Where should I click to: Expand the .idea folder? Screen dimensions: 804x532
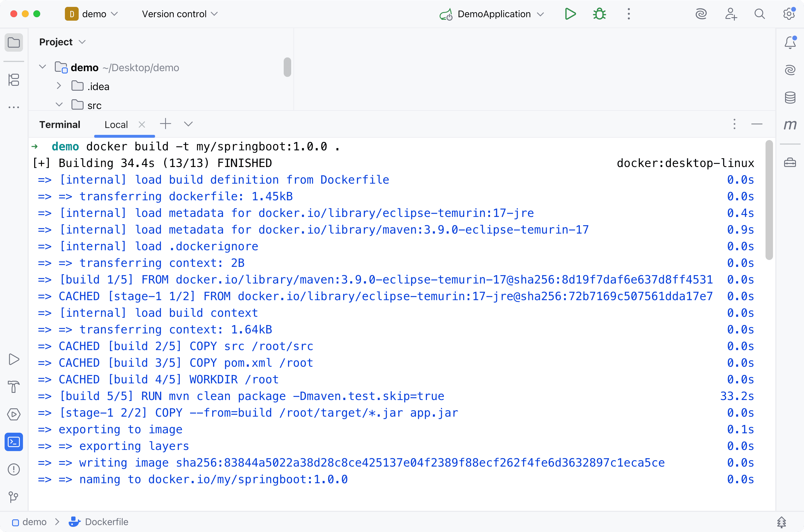coord(59,86)
